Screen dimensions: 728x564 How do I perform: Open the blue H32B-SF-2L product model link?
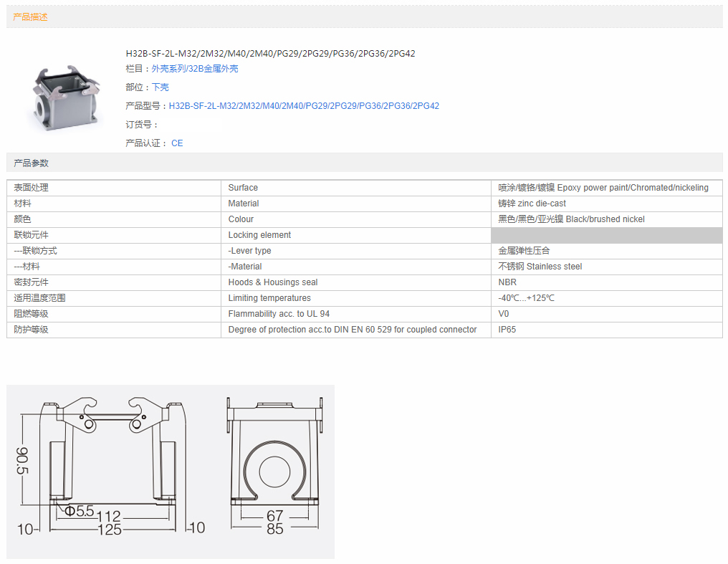pyautogui.click(x=304, y=106)
